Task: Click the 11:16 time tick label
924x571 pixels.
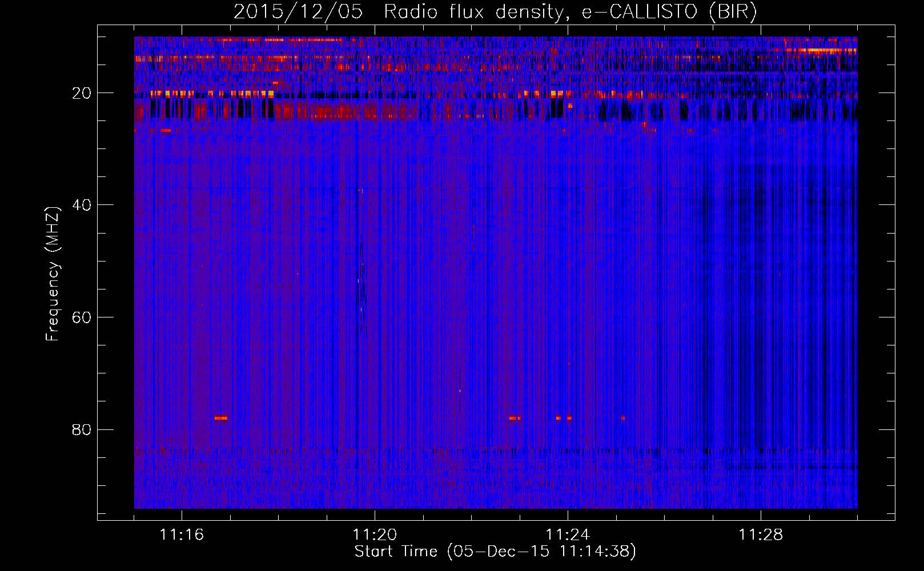Action: (182, 535)
